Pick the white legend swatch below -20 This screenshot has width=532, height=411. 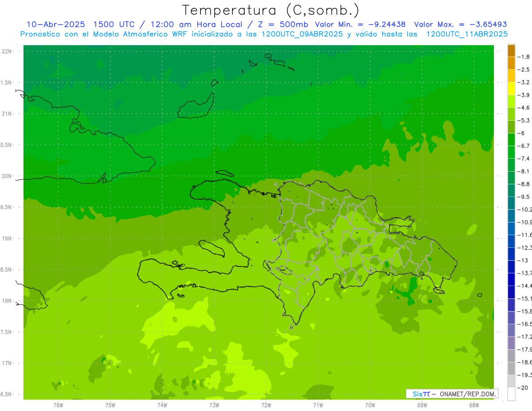[511, 394]
